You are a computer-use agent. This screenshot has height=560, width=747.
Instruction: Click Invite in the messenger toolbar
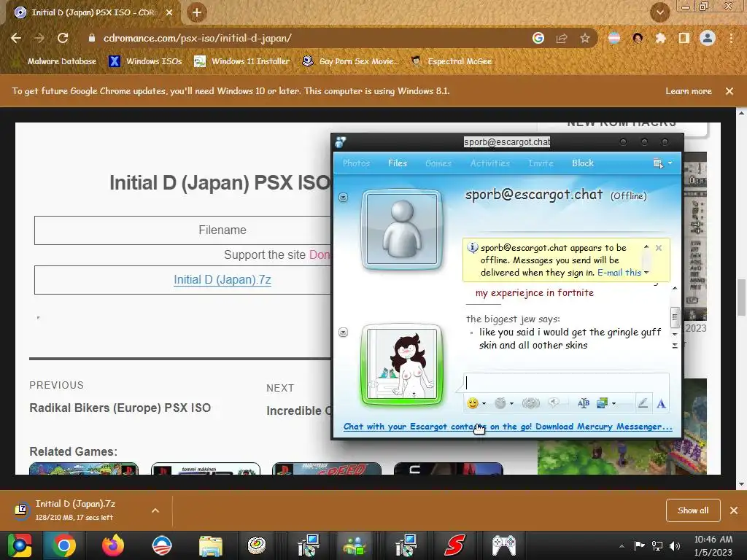pos(541,163)
